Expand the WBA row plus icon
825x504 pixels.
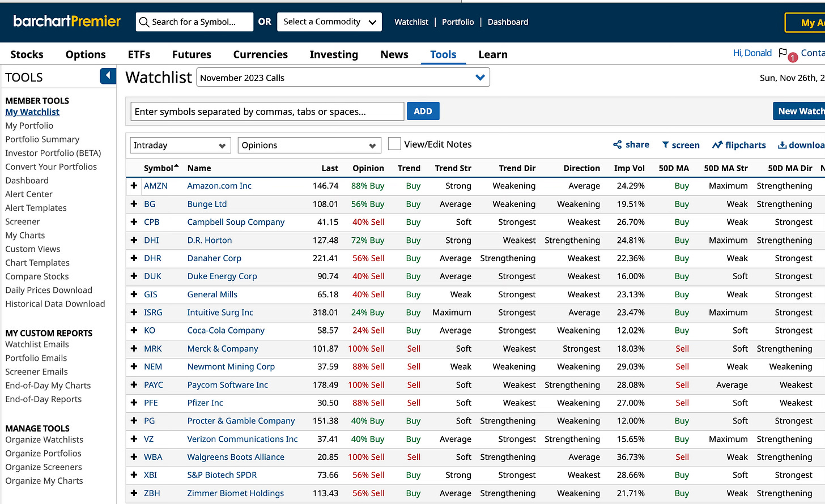point(134,457)
